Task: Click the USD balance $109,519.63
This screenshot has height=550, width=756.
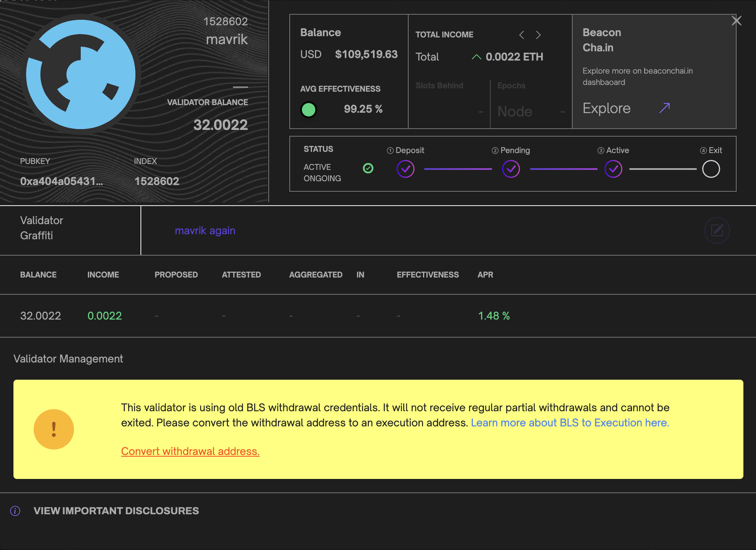Action: coord(366,54)
